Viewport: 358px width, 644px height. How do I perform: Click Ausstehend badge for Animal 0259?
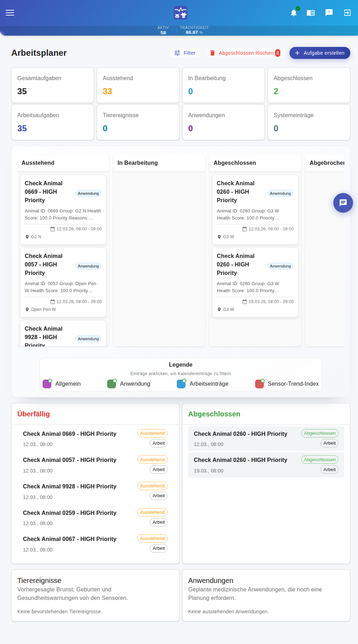click(153, 512)
